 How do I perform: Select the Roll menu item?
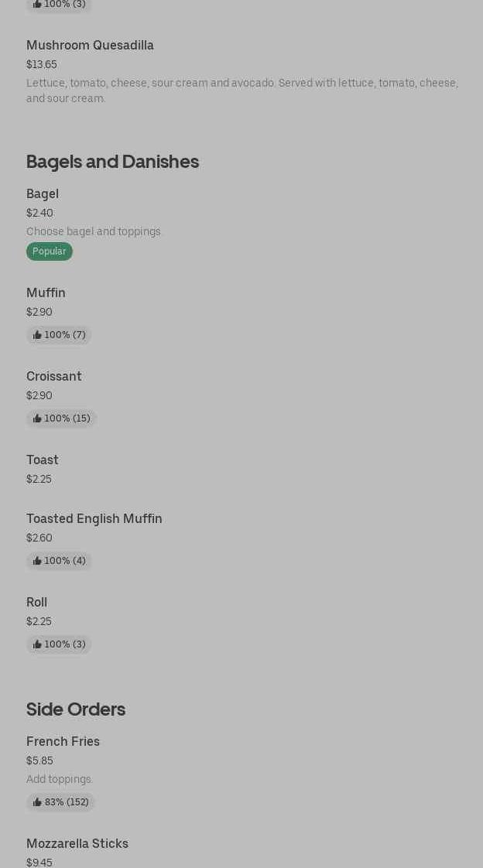tap(37, 603)
